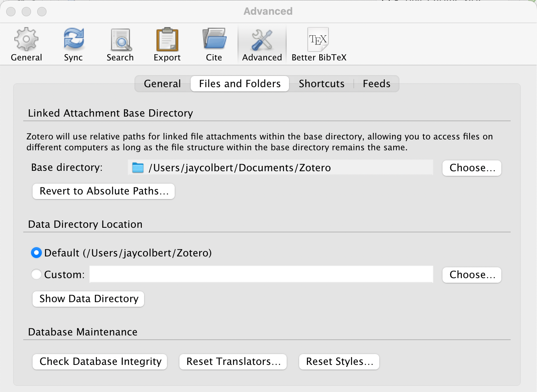
Task: Open the Feeds tab
Action: point(376,84)
